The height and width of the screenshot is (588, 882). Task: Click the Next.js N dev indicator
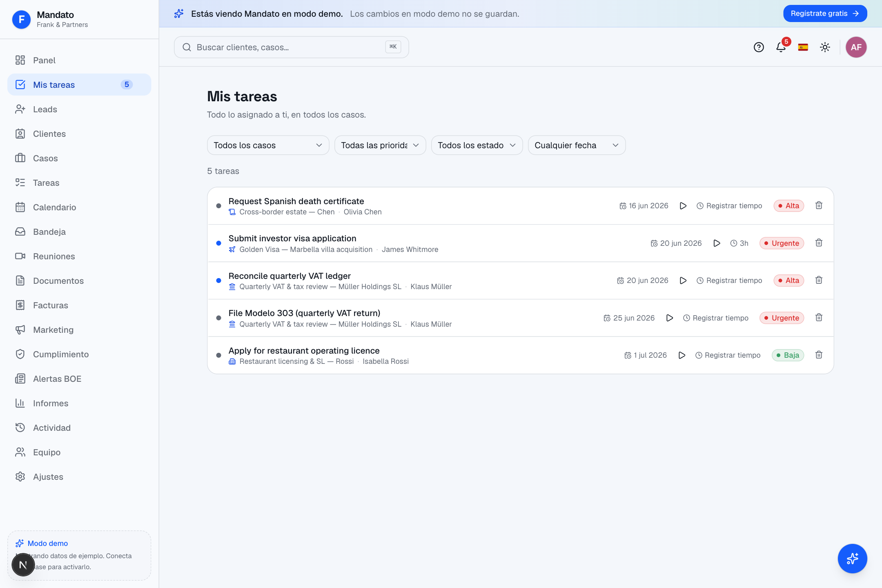pyautogui.click(x=23, y=565)
